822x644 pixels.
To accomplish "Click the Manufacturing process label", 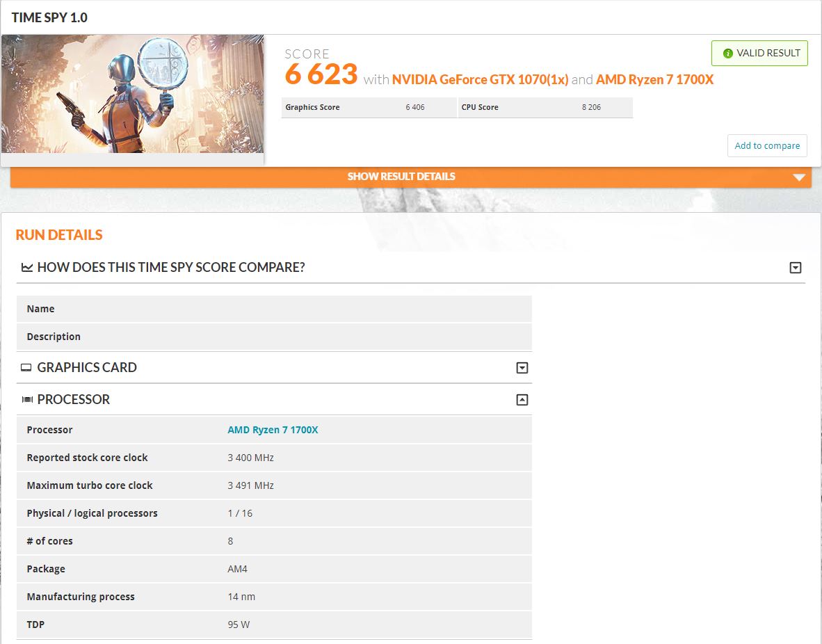I will pyautogui.click(x=81, y=597).
